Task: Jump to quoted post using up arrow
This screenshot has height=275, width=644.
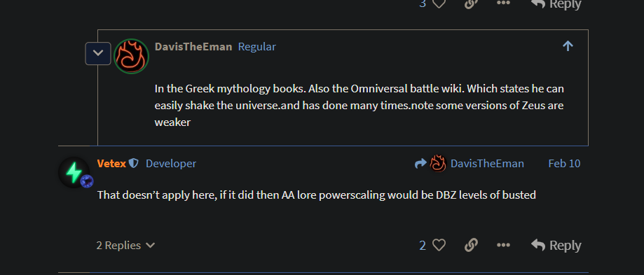Action: [568, 46]
